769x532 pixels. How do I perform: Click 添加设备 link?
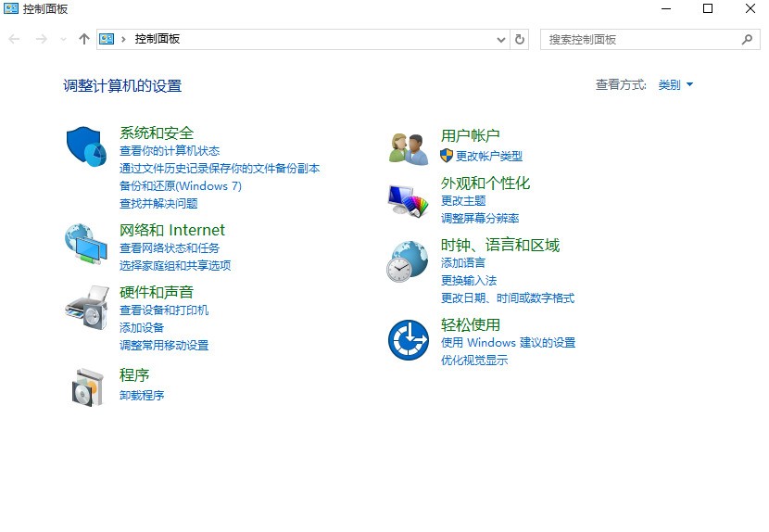tap(141, 328)
